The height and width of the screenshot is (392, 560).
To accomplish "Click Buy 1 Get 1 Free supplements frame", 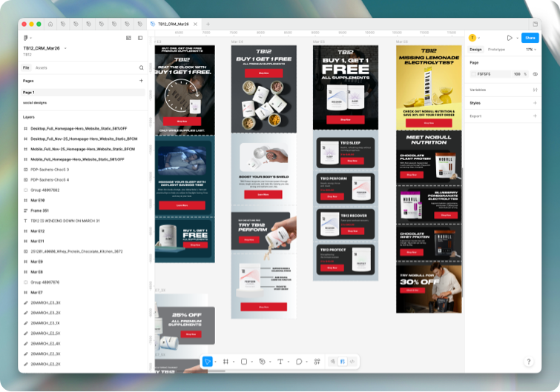I will tap(263, 89).
